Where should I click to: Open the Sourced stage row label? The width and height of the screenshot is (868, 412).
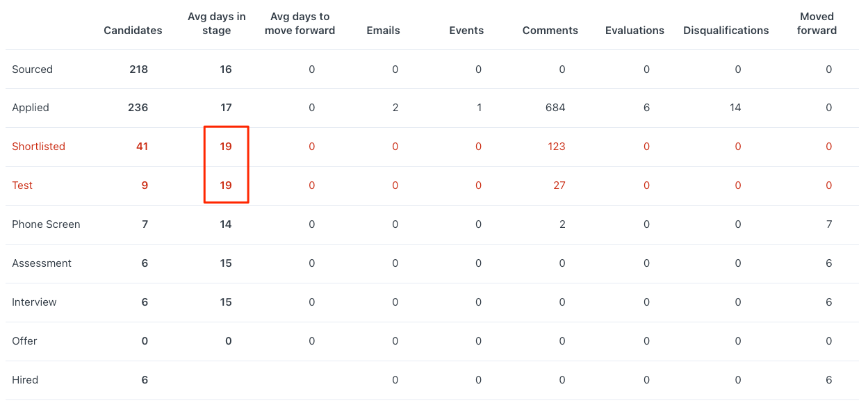(x=32, y=69)
